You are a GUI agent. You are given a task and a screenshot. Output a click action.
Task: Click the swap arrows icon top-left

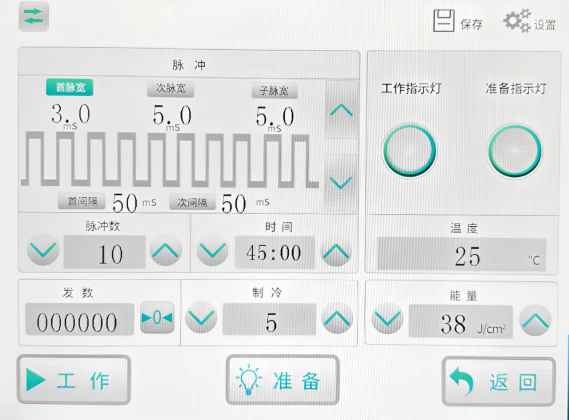point(33,17)
